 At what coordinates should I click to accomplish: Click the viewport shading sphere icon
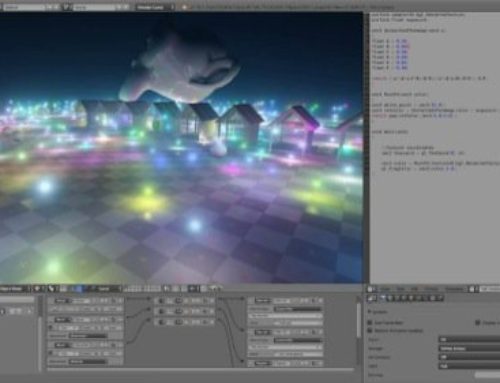point(37,289)
